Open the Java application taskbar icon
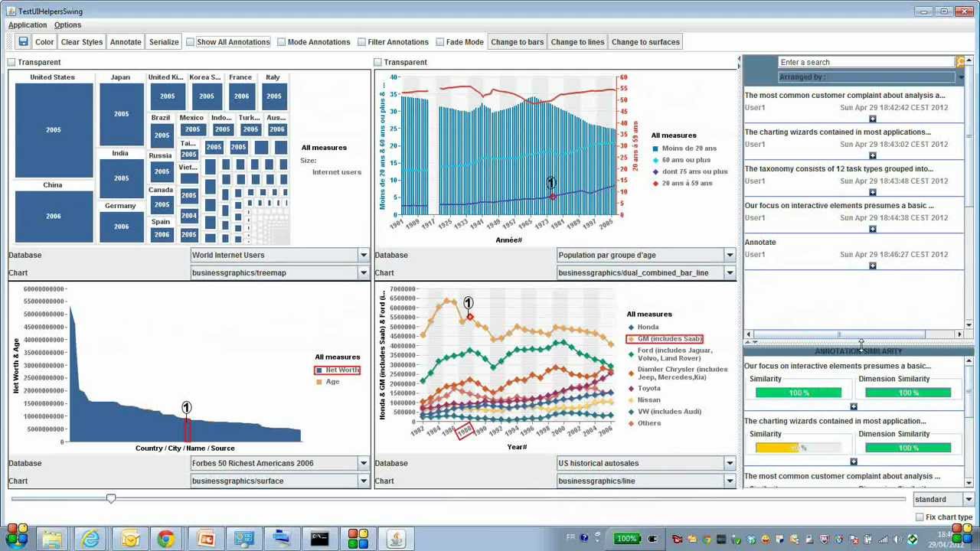The height and width of the screenshot is (551, 980). pyautogui.click(x=396, y=539)
